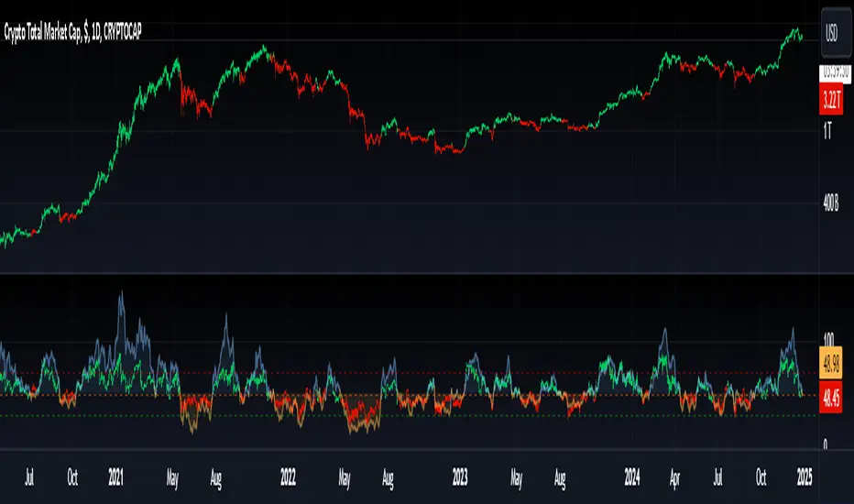The height and width of the screenshot is (504, 854).
Task: Select the red 3.22T price label
Action: click(831, 99)
